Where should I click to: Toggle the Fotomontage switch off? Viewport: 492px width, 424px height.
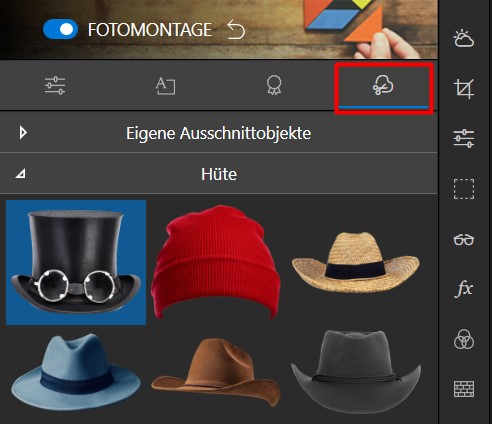(60, 29)
